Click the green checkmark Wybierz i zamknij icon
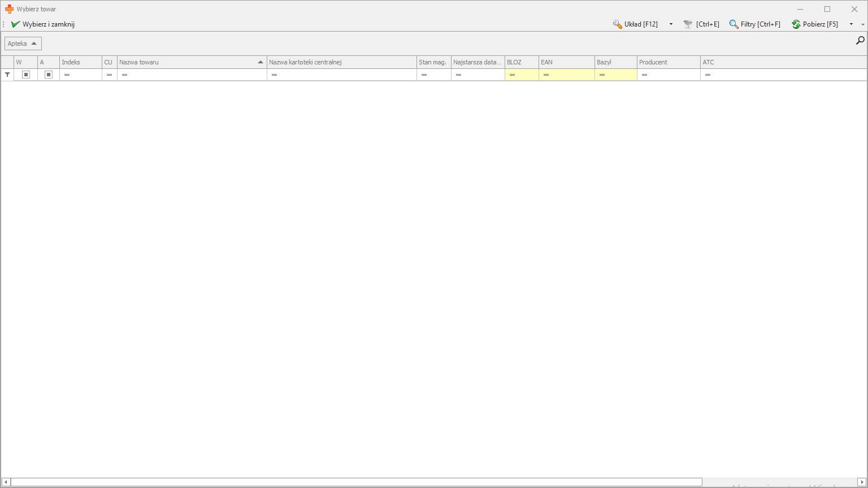 (15, 24)
